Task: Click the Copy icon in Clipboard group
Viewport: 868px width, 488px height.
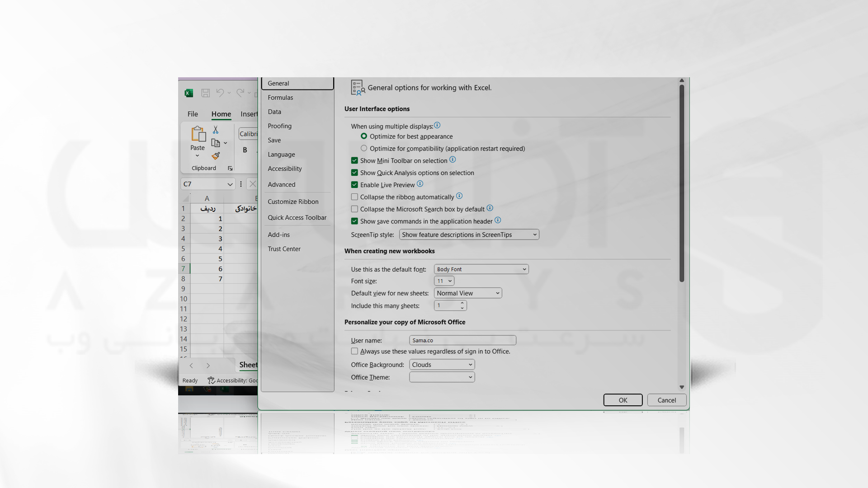Action: click(216, 143)
